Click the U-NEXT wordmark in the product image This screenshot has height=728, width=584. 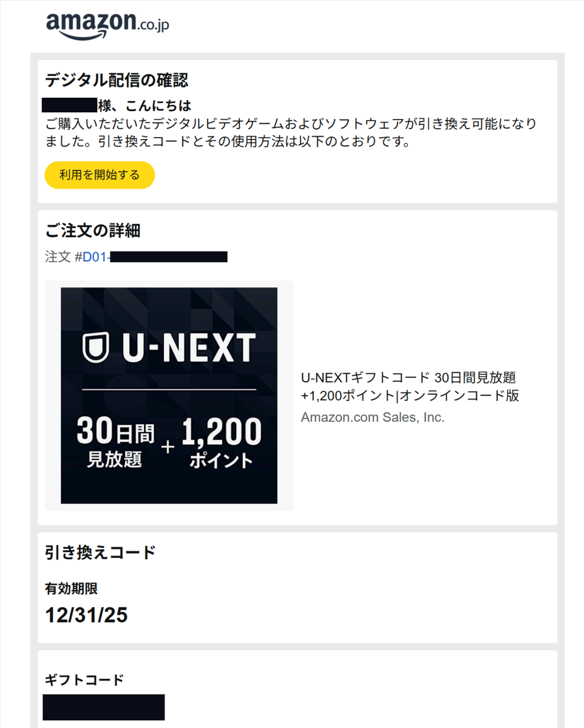[188, 348]
